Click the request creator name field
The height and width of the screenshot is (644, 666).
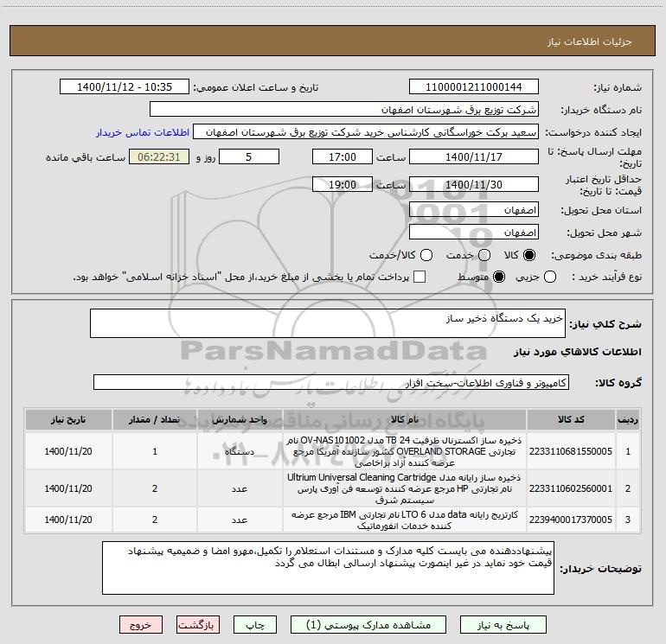coord(366,132)
